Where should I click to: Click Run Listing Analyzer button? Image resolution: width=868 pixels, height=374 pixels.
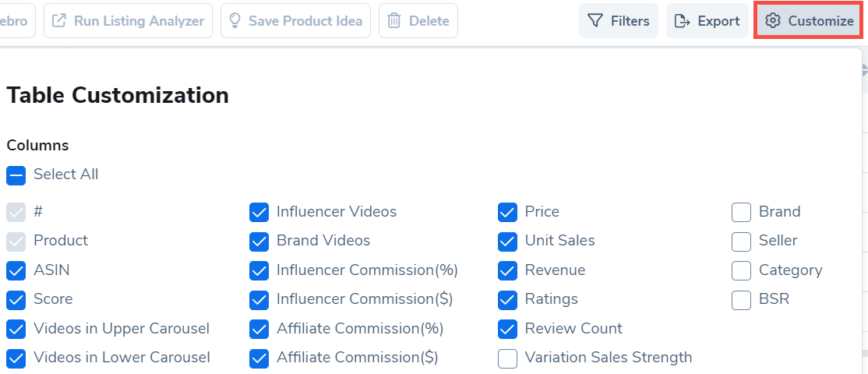click(x=128, y=21)
